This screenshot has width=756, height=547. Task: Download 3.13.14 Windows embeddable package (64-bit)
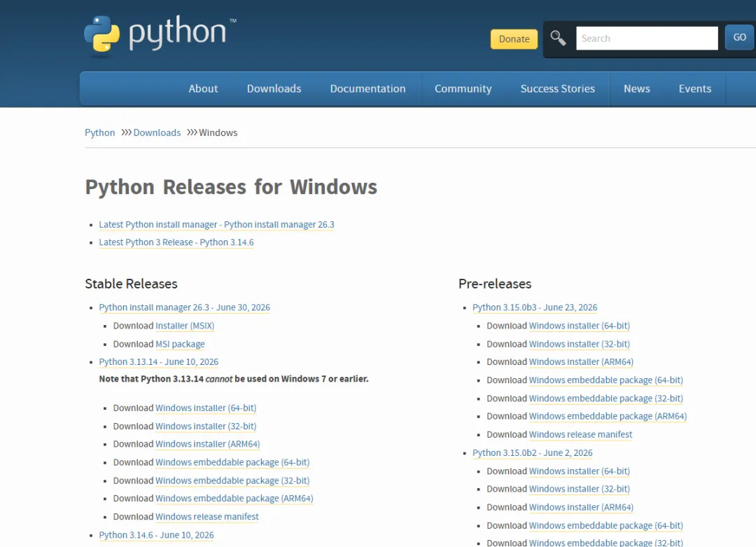click(x=232, y=462)
